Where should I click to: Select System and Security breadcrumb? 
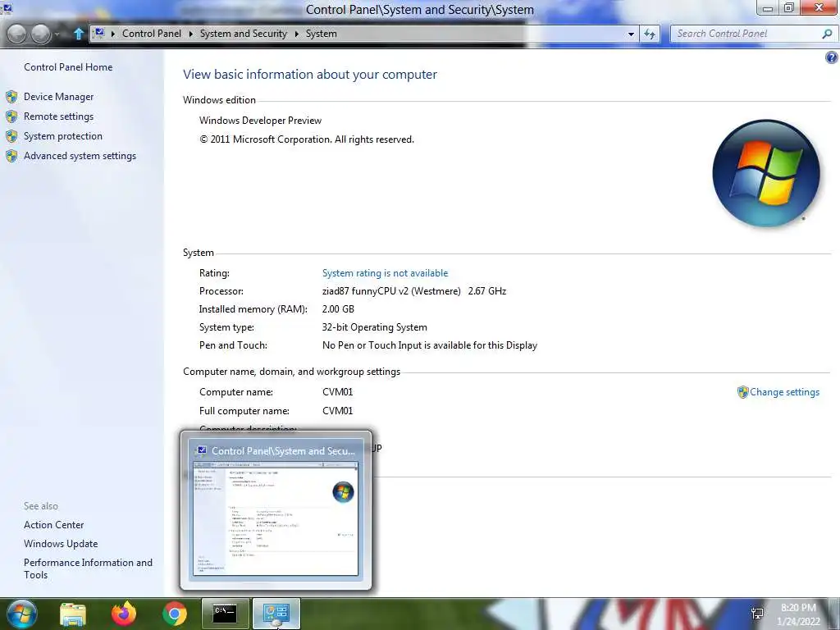243,33
